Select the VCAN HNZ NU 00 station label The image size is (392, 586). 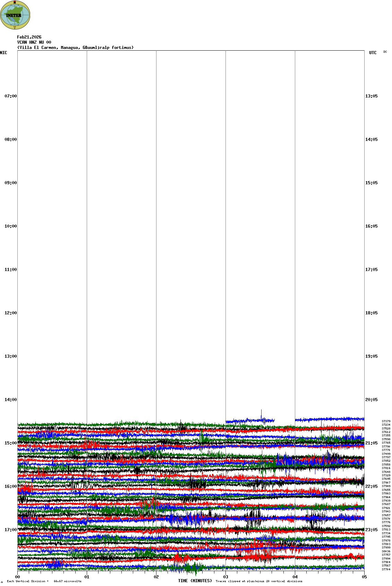coord(34,42)
